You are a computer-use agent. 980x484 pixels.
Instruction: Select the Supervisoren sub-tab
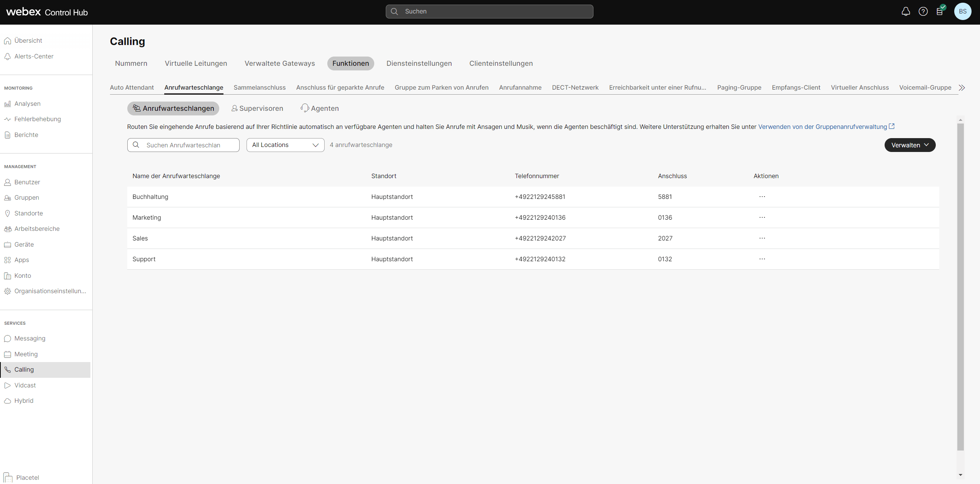[257, 108]
